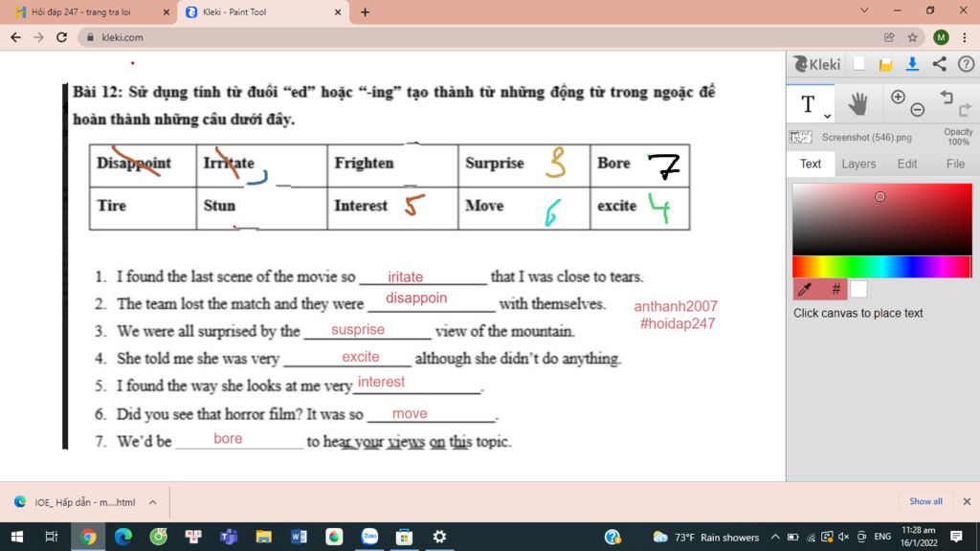Share this page from the address bar
This screenshot has width=980, height=551.
click(889, 37)
